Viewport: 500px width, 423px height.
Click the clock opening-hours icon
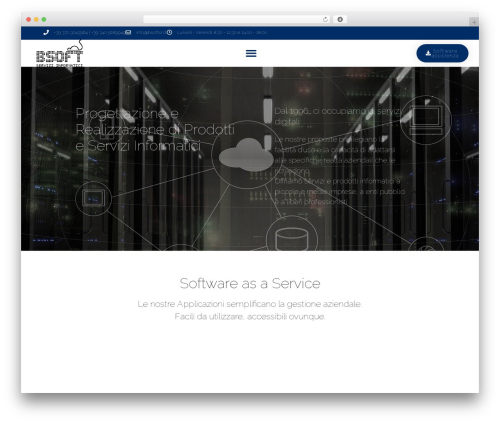coord(169,32)
